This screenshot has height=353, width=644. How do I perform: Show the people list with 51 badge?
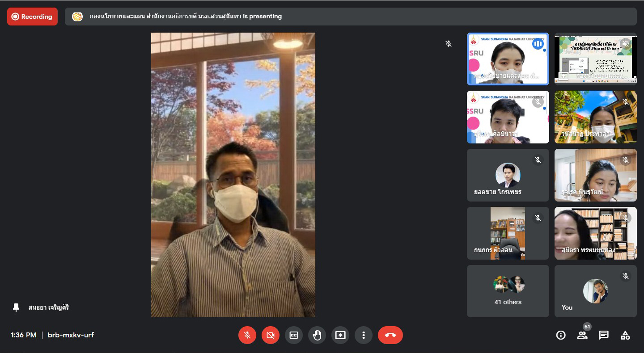(582, 335)
